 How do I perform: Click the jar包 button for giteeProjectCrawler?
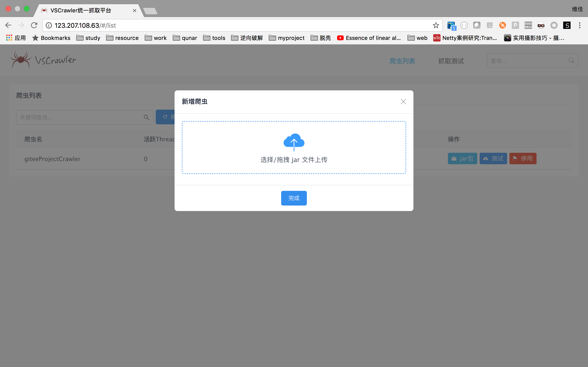[462, 158]
